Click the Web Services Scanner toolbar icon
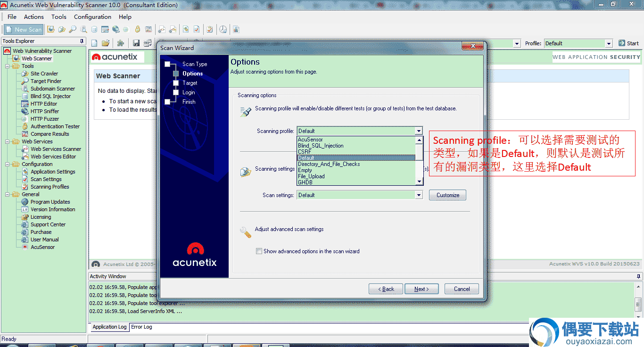This screenshot has width=644, height=347. (x=162, y=29)
